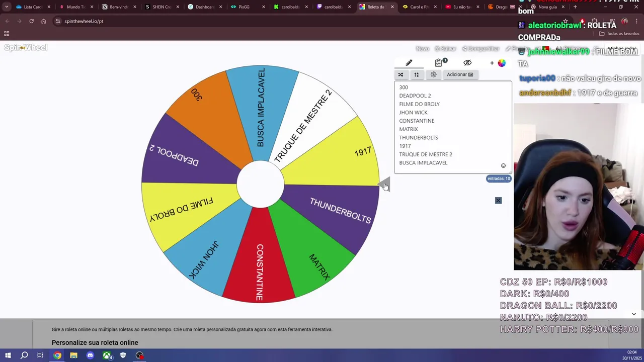Click the SpinTheWheel logo
Image resolution: width=644 pixels, height=362 pixels.
pos(26,47)
